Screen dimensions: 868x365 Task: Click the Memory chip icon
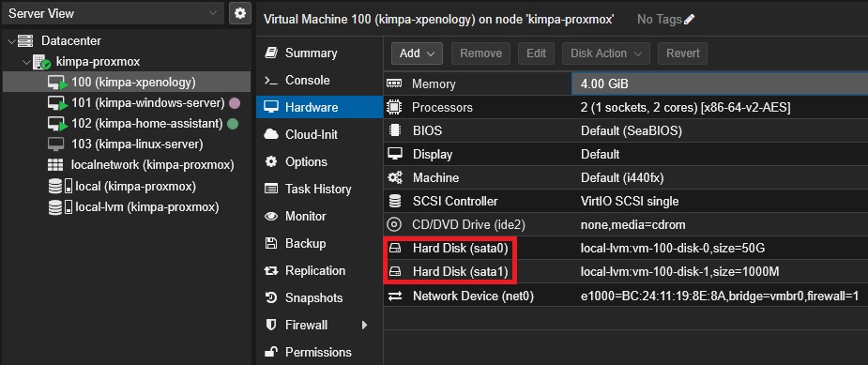pyautogui.click(x=394, y=84)
